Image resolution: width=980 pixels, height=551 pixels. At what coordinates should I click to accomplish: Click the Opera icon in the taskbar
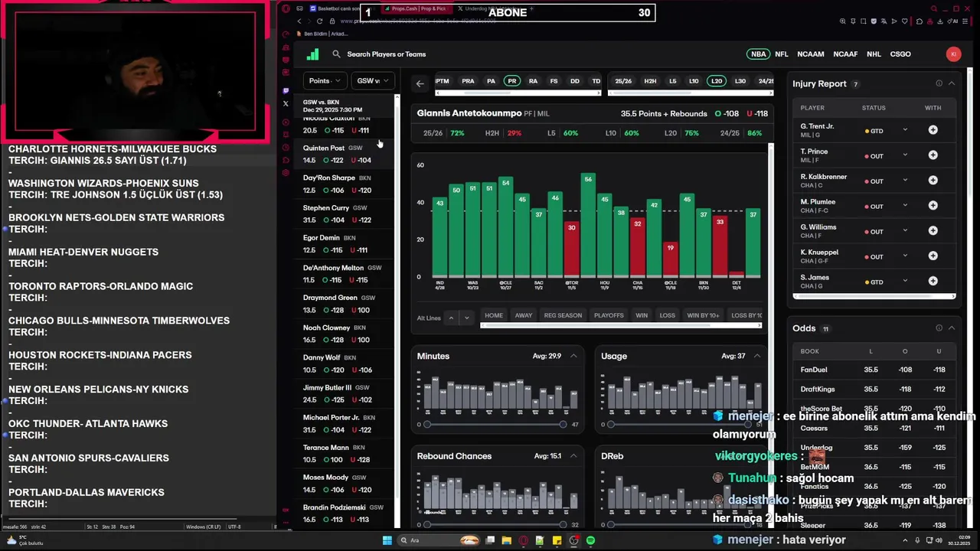coord(524,540)
